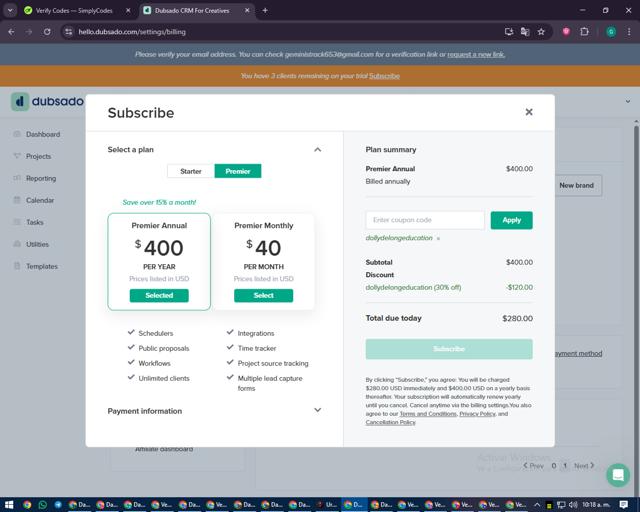
Task: Open the Windows Start menu
Action: [x=9, y=505]
